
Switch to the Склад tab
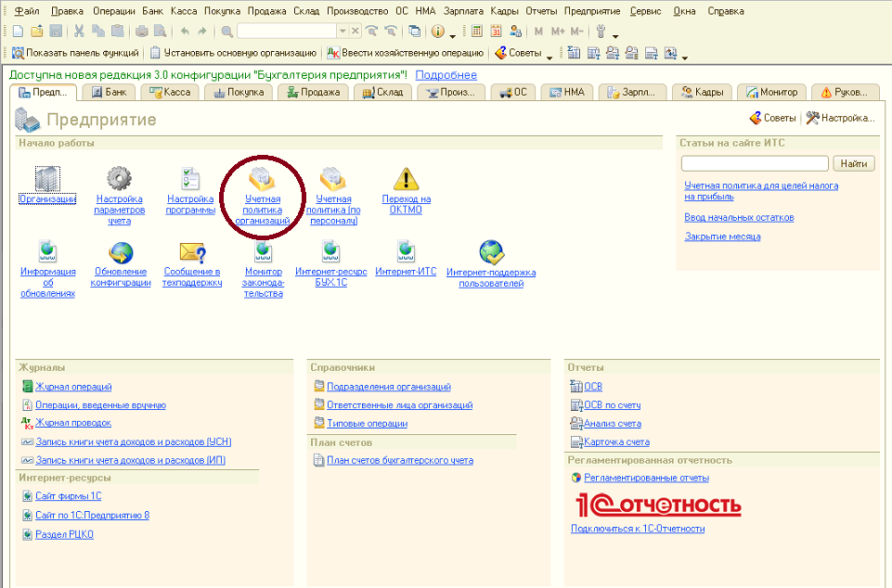pos(382,92)
